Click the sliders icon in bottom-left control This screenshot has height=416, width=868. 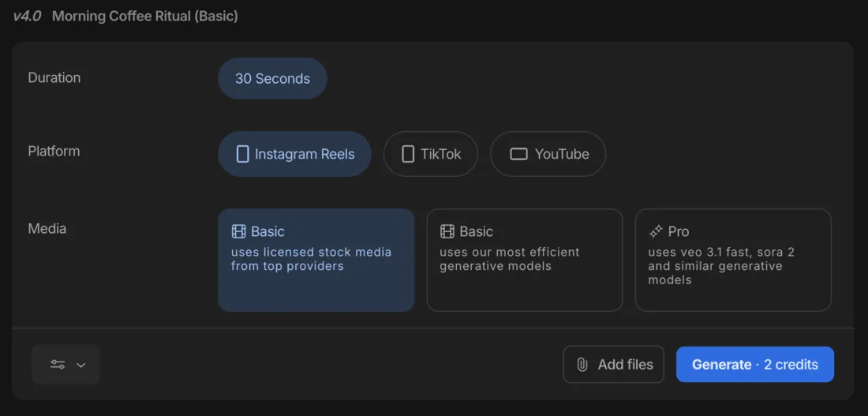coord(58,365)
